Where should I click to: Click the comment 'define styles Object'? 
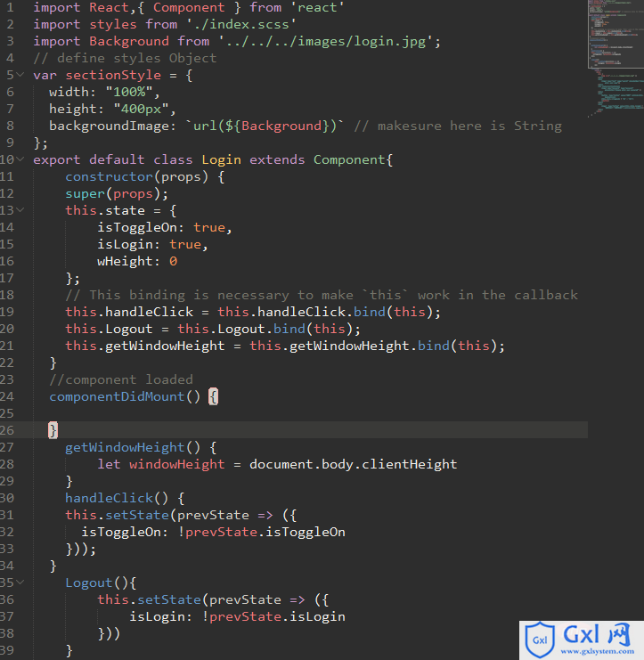click(137, 58)
